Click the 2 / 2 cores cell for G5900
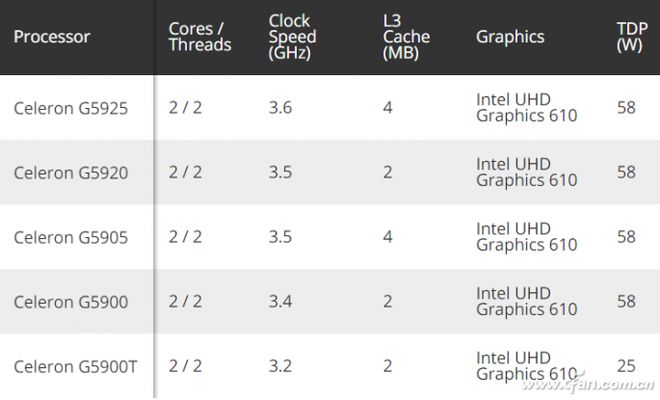Screen dimensions: 660x400 185,301
